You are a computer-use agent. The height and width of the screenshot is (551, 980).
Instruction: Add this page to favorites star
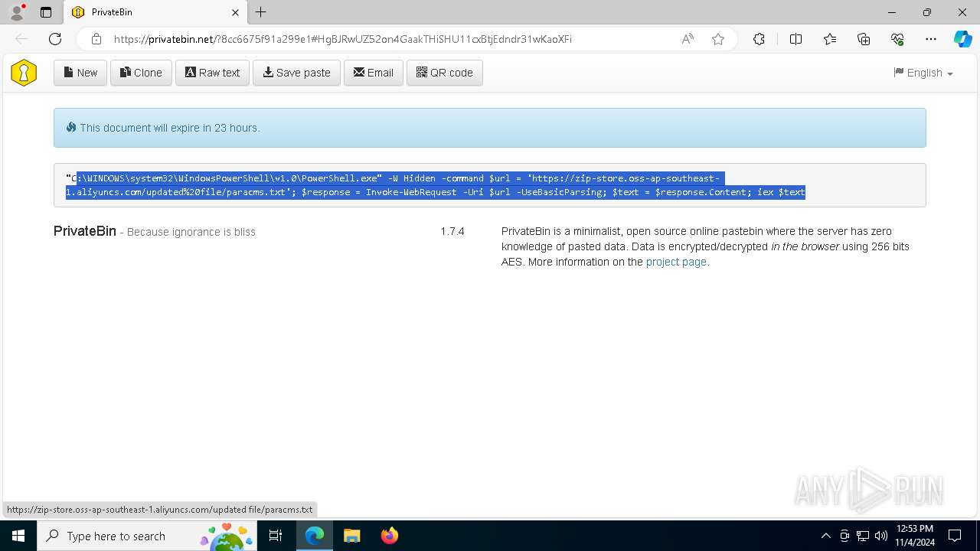(x=718, y=39)
